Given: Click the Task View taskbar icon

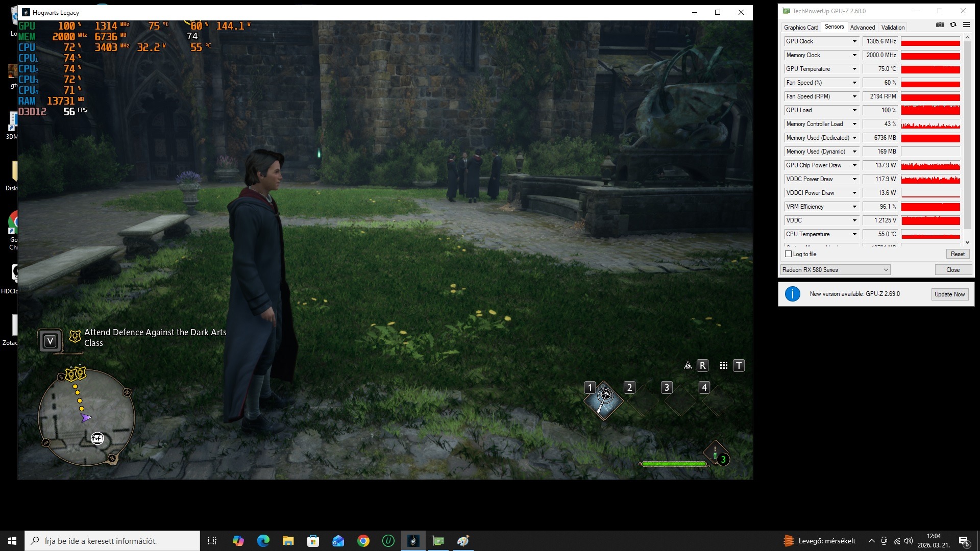Looking at the screenshot, I should click(x=212, y=541).
